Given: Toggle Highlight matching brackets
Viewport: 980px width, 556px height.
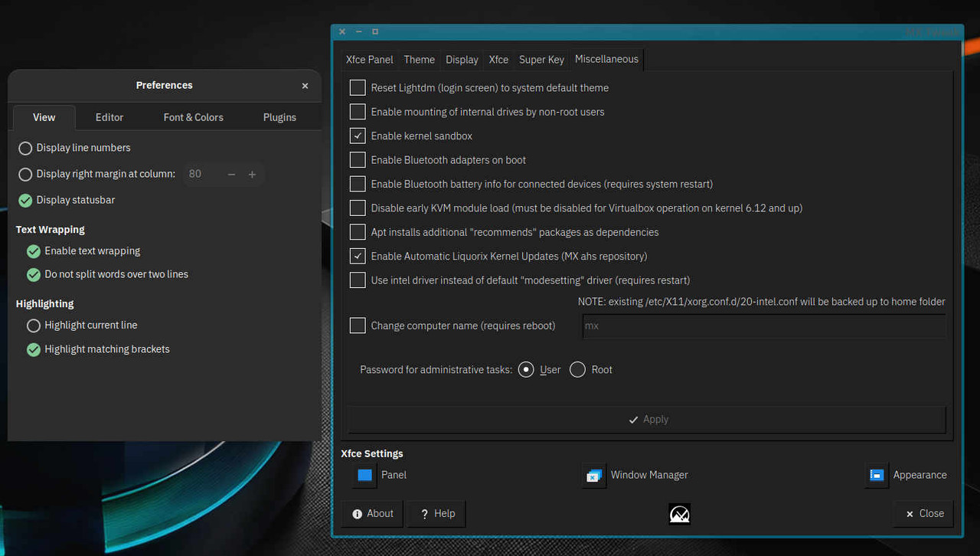Looking at the screenshot, I should point(98,349).
